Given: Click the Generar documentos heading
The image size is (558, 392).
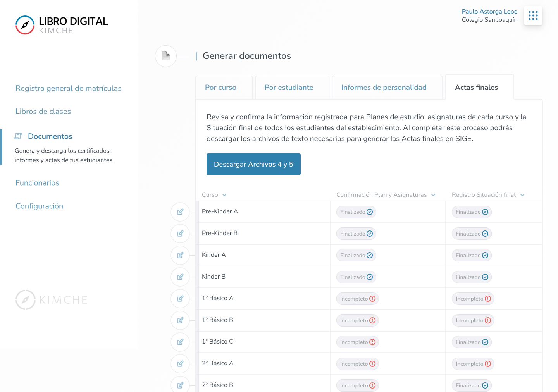Looking at the screenshot, I should tap(247, 56).
